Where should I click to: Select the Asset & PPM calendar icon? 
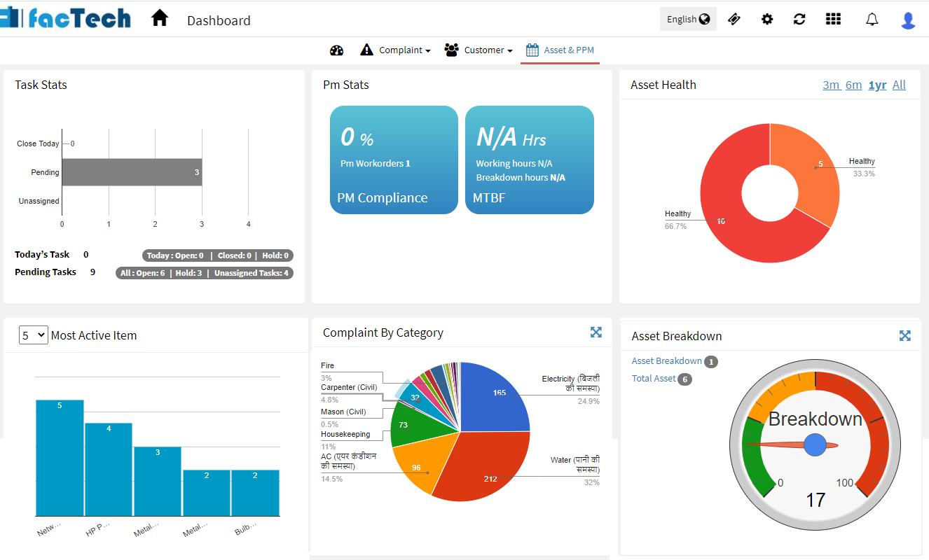click(x=533, y=50)
